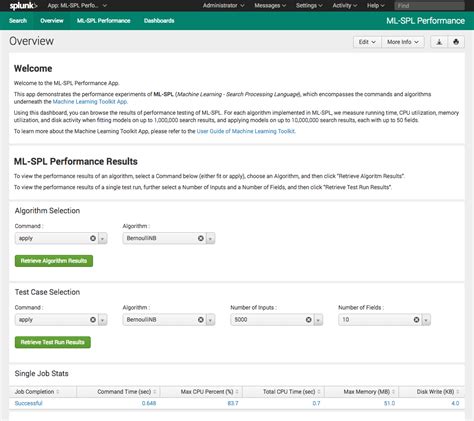This screenshot has width=474, height=421.
Task: Click the 0.7 total CPU time value
Action: [x=316, y=403]
